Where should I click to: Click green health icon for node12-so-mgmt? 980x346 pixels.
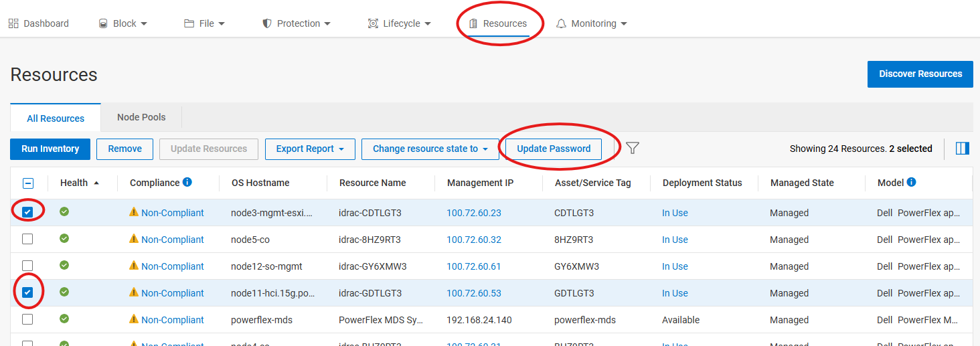(x=64, y=266)
